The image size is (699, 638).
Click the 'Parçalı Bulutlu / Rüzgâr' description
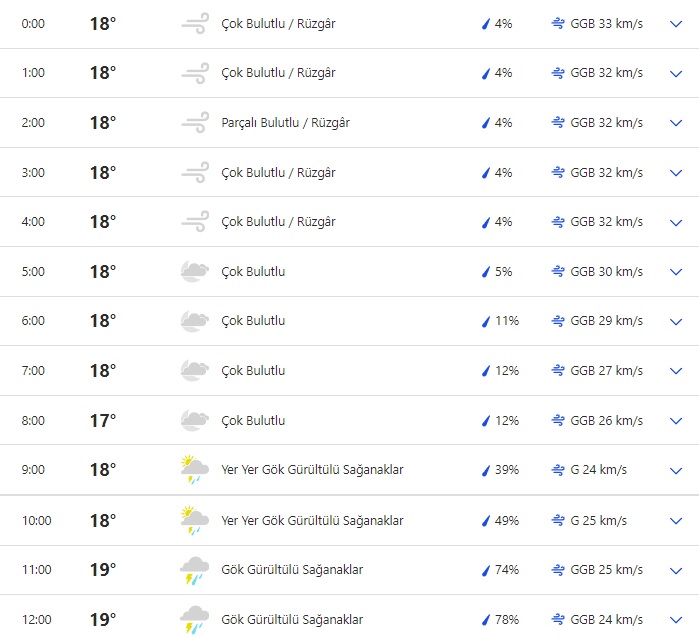(x=285, y=123)
